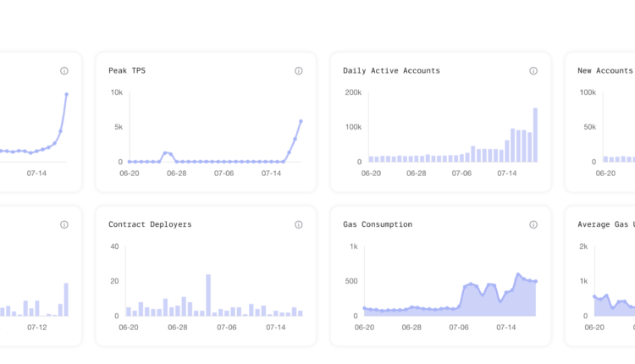Select the Gas Consumption chart title
Image resolution: width=635 pixels, height=364 pixels.
pyautogui.click(x=378, y=225)
